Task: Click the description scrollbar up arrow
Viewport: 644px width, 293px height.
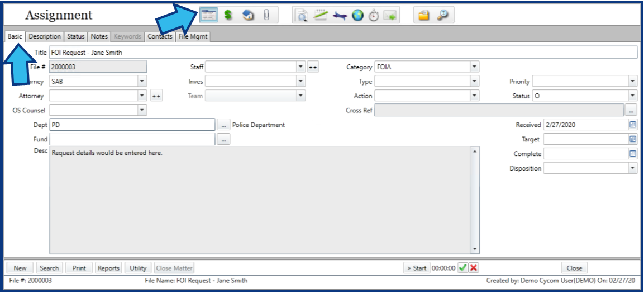Action: (475, 151)
